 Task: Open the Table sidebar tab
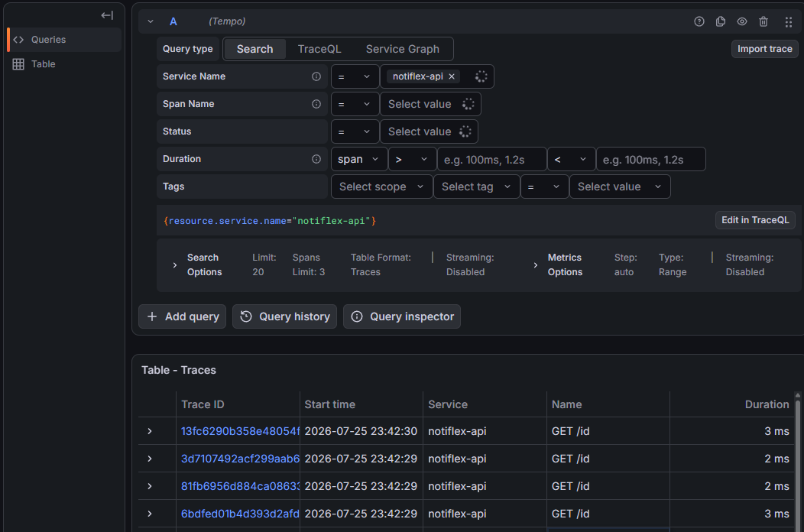coord(65,64)
